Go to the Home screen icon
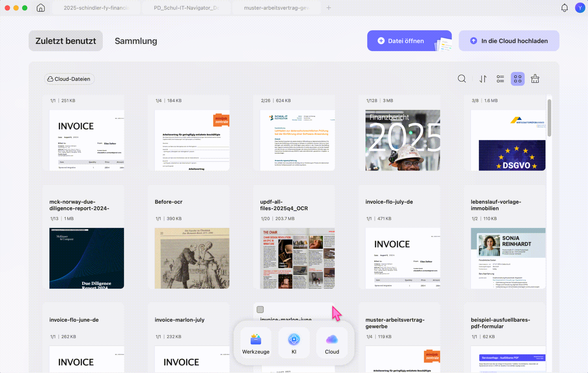The width and height of the screenshot is (588, 373). 41,8
